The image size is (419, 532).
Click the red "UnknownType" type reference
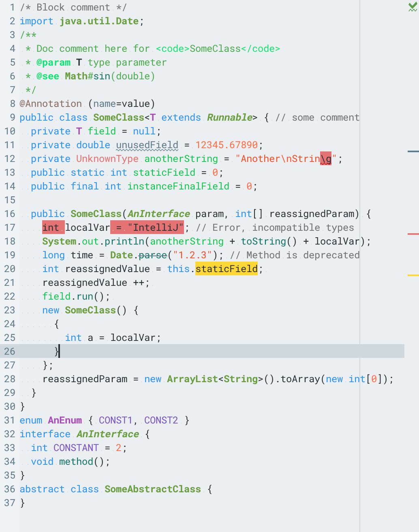[x=107, y=159]
